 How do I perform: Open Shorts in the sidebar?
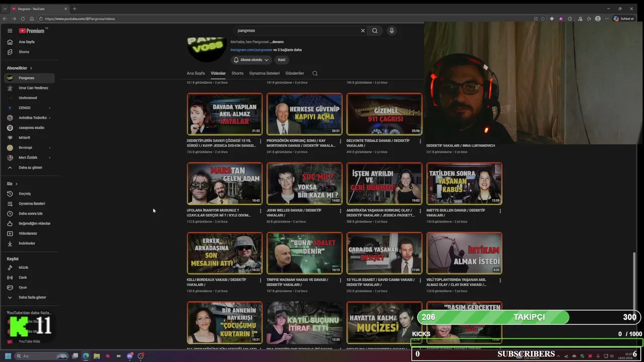(29, 52)
